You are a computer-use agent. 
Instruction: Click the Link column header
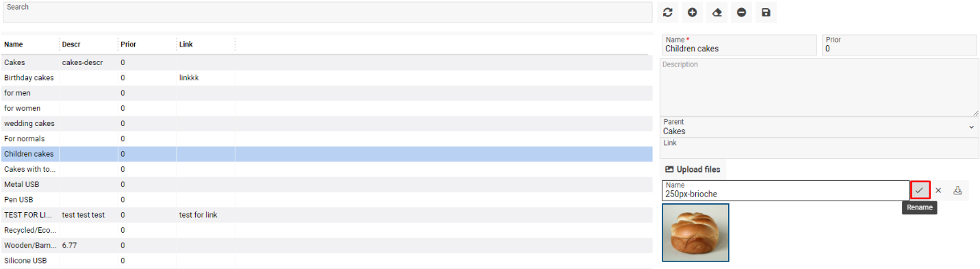point(186,44)
